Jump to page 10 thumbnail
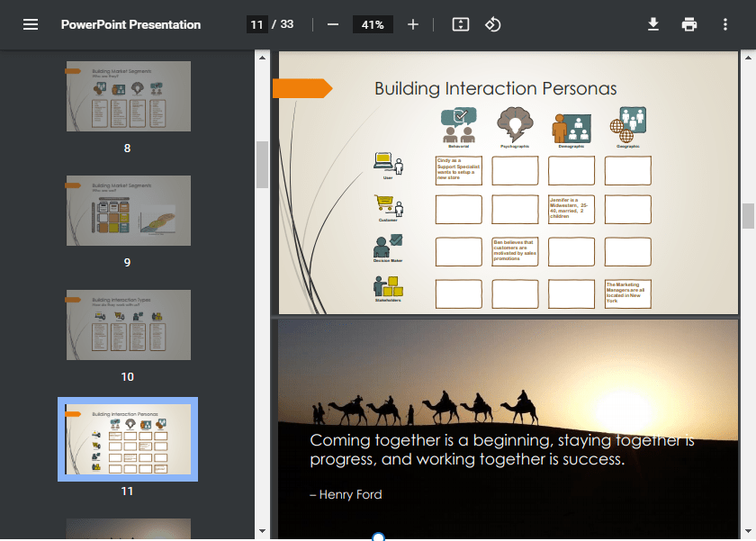Viewport: 756px width, 541px height. pos(128,325)
